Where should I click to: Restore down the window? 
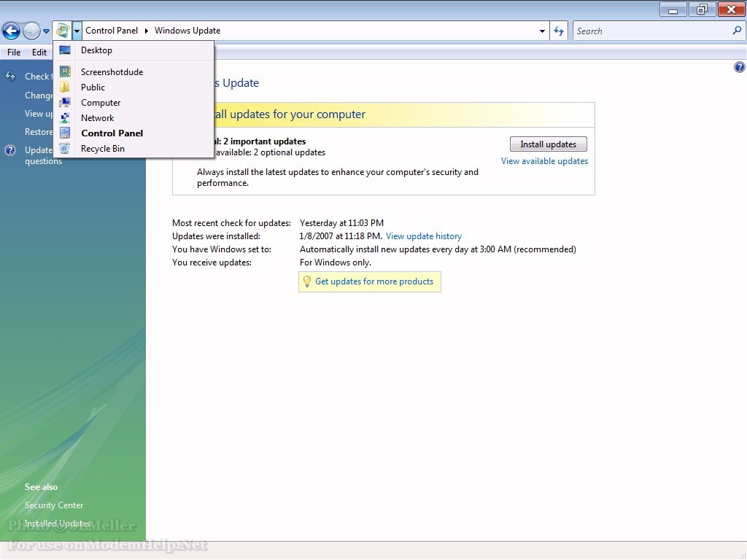pyautogui.click(x=702, y=9)
